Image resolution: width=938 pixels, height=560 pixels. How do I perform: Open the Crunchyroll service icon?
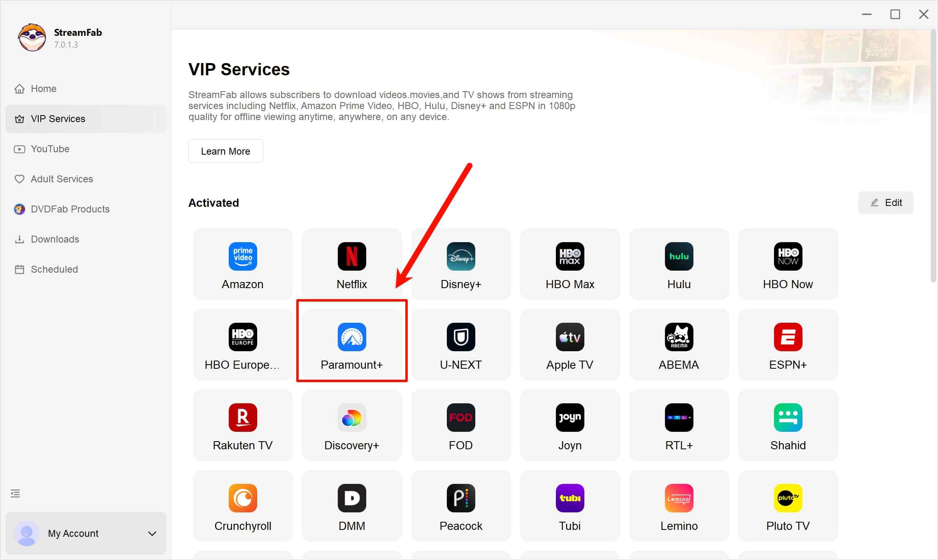[x=243, y=499]
